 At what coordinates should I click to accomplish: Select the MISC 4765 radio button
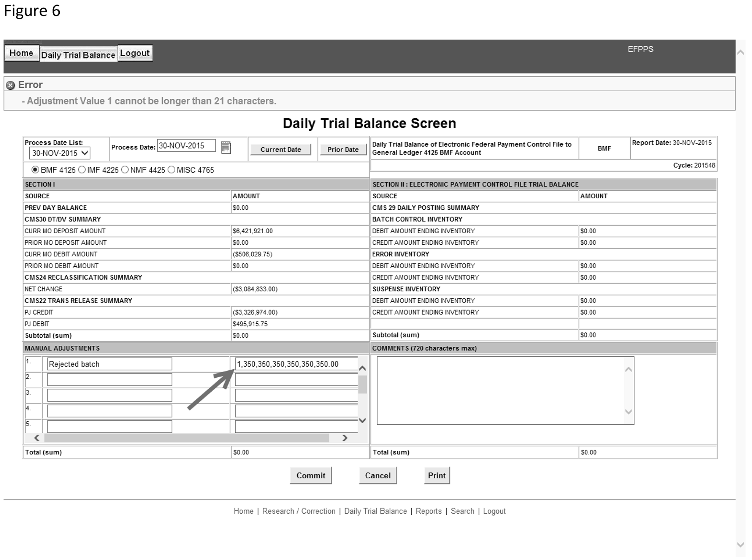pyautogui.click(x=171, y=170)
